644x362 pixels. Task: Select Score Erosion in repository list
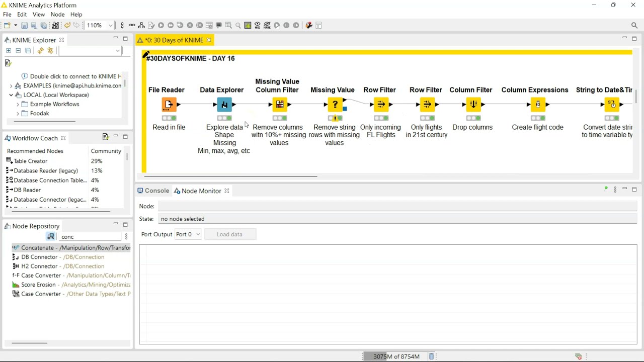pyautogui.click(x=71, y=285)
